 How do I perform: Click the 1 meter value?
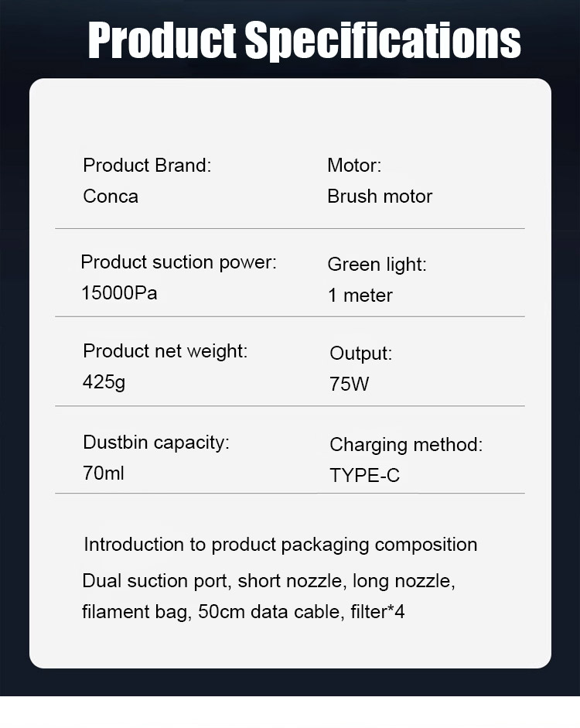pos(360,296)
